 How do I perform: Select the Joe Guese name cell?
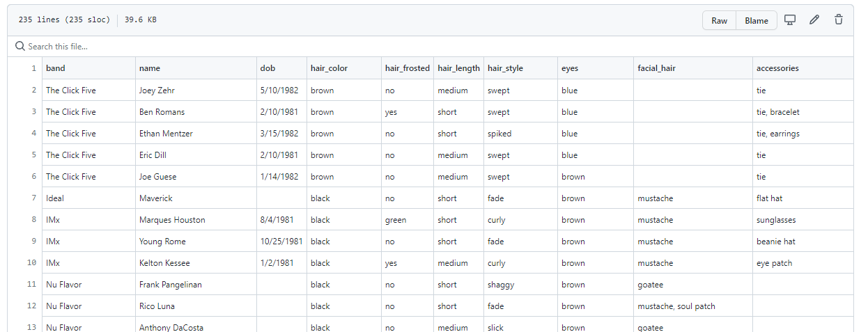(x=196, y=177)
